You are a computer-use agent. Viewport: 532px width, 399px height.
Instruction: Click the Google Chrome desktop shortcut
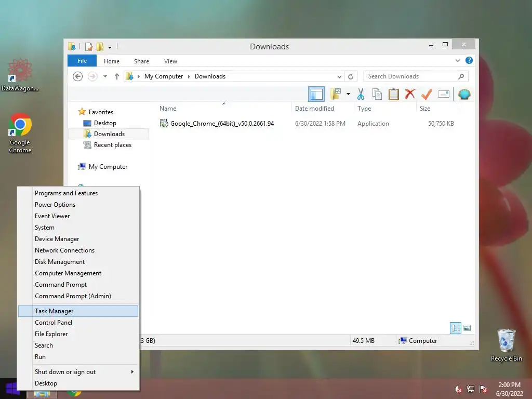tap(20, 133)
